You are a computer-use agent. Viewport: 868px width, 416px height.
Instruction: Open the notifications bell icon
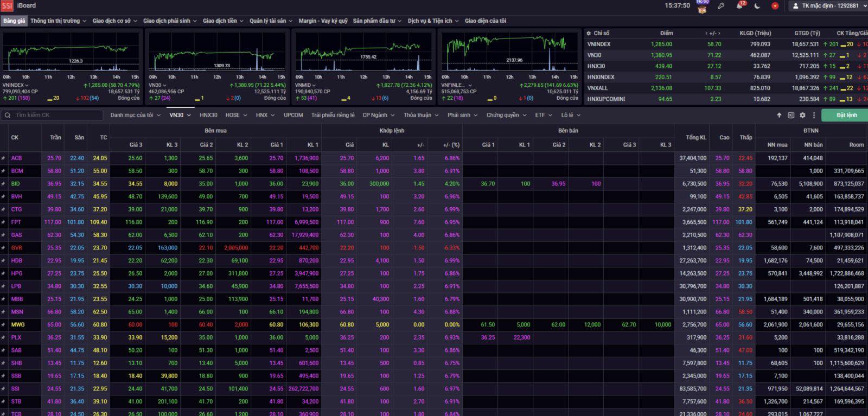point(739,6)
